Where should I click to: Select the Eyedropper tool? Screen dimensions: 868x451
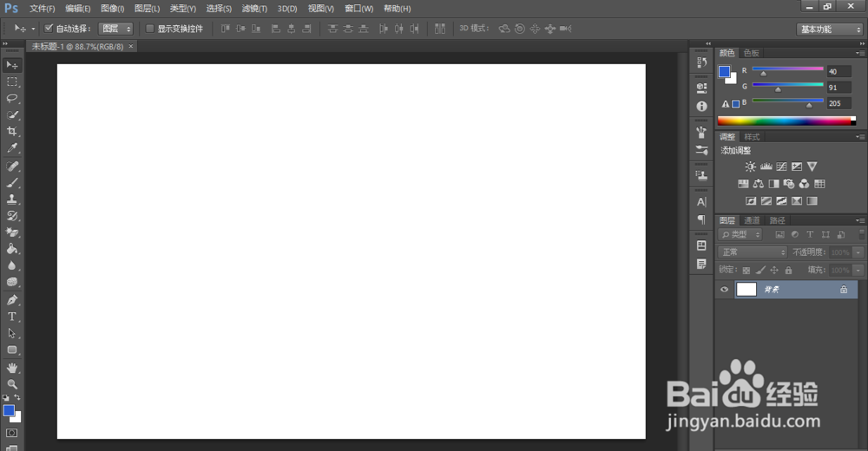11,148
